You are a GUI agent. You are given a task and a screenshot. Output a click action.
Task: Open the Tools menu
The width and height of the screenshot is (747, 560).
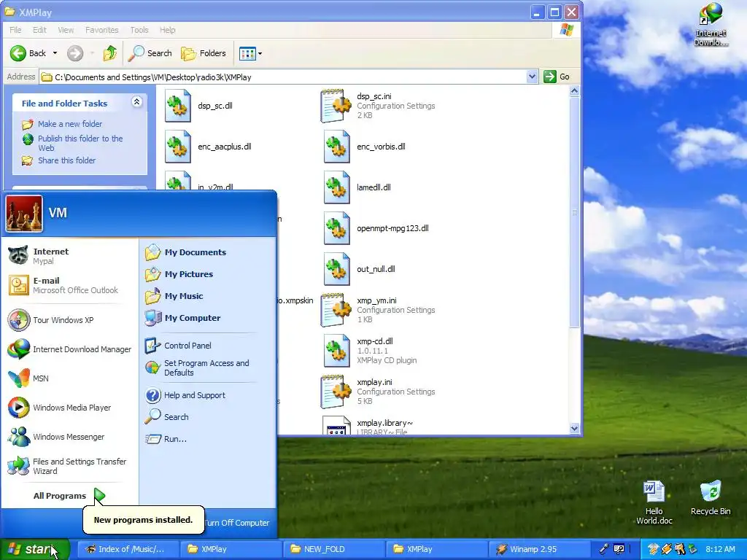(x=139, y=30)
